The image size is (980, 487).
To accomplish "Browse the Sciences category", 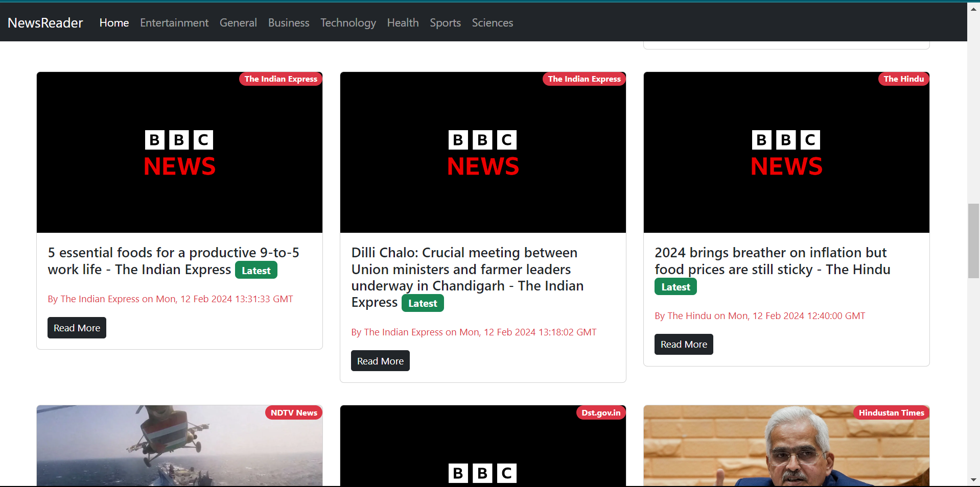I will click(x=492, y=22).
